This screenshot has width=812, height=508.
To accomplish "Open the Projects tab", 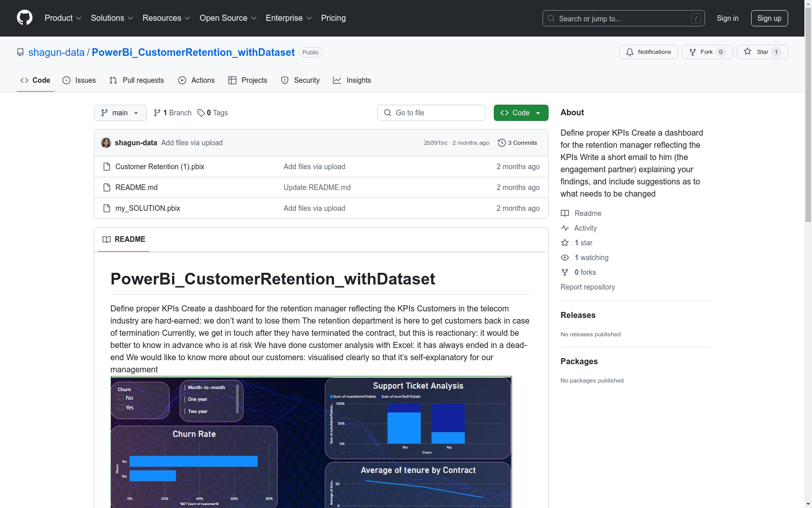I will click(x=248, y=80).
